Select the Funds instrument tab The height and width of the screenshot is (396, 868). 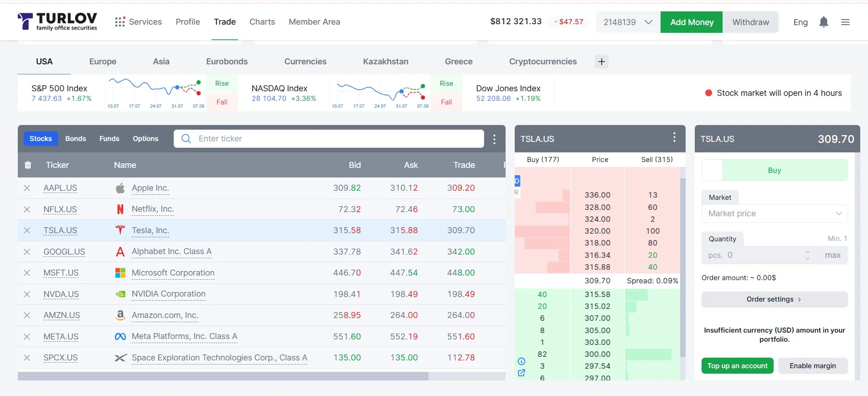[x=109, y=139]
